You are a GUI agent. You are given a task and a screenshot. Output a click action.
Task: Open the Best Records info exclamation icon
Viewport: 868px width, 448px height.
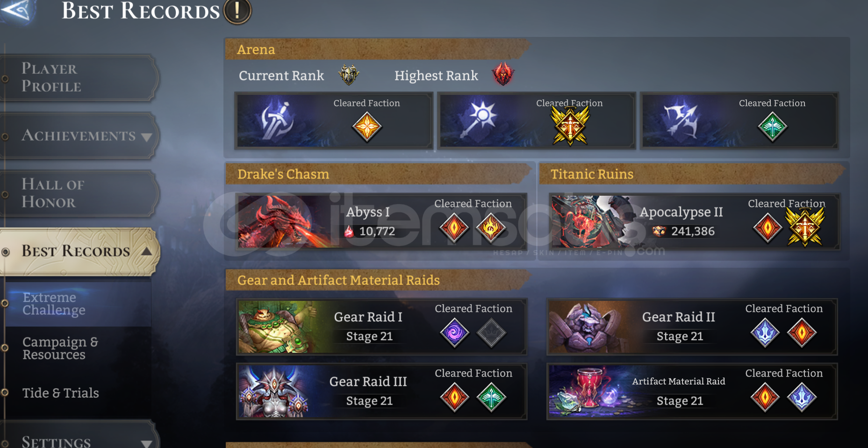(237, 11)
